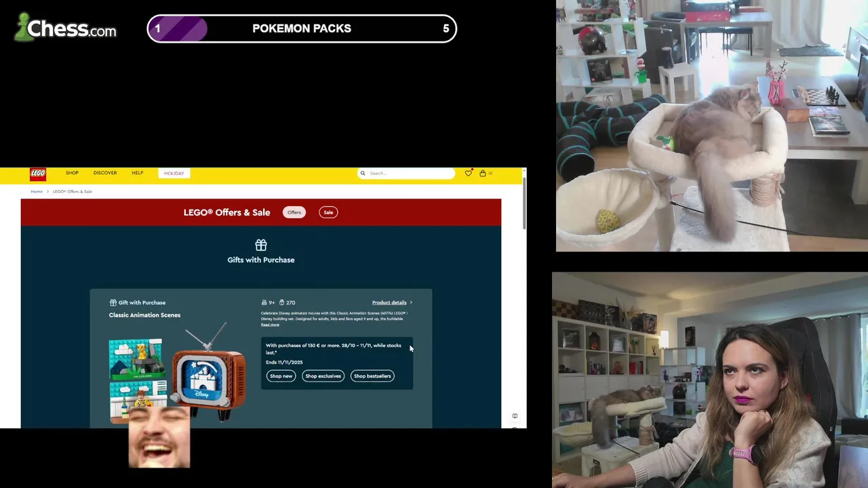Click the LEGO logo in the header

coord(38,174)
